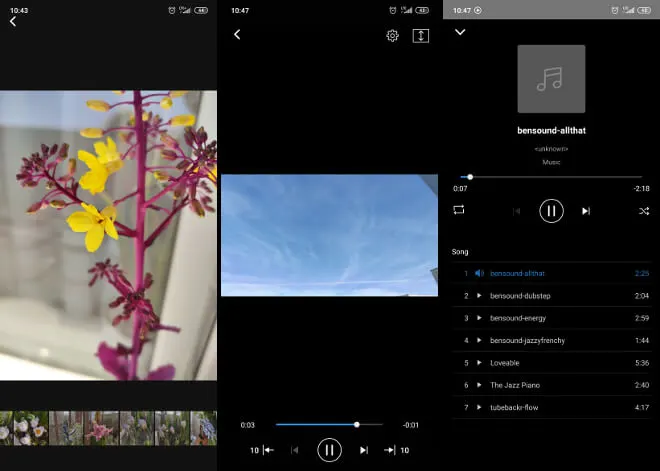Pause the video playback
The width and height of the screenshot is (660, 471).
pyautogui.click(x=329, y=450)
